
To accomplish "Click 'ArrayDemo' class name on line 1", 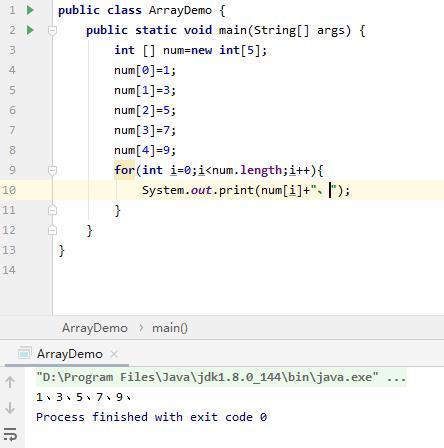I will (180, 10).
